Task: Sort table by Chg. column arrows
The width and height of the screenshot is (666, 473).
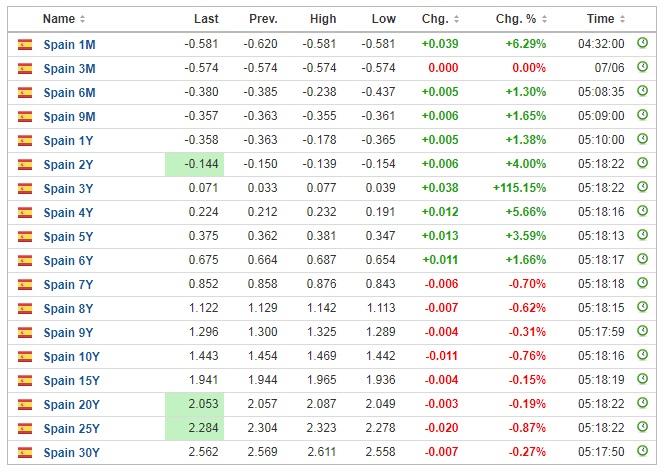Action: 456,19
